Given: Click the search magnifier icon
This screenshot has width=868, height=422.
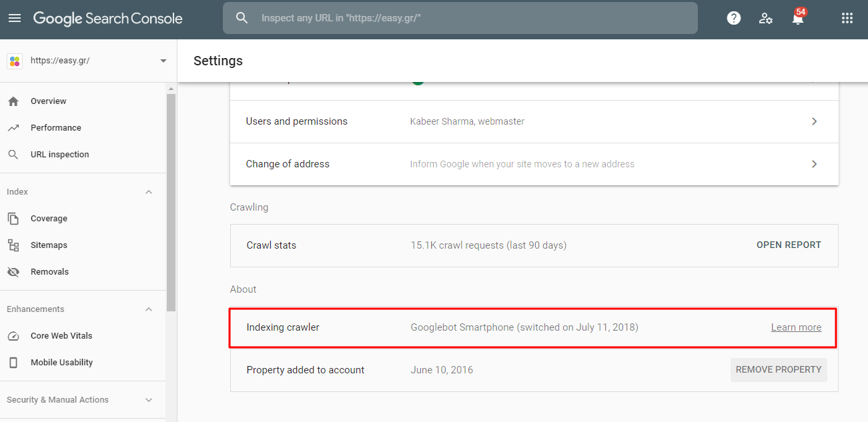Looking at the screenshot, I should coord(242,18).
